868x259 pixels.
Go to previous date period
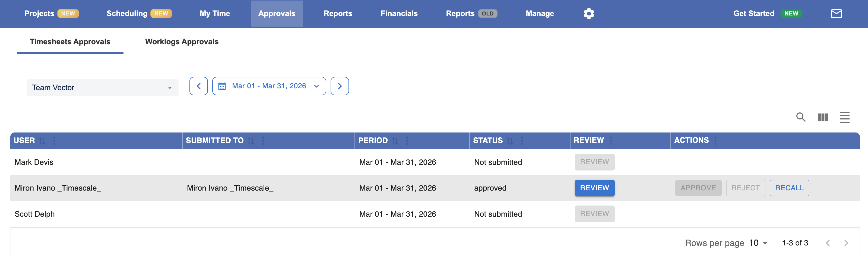[x=198, y=86]
